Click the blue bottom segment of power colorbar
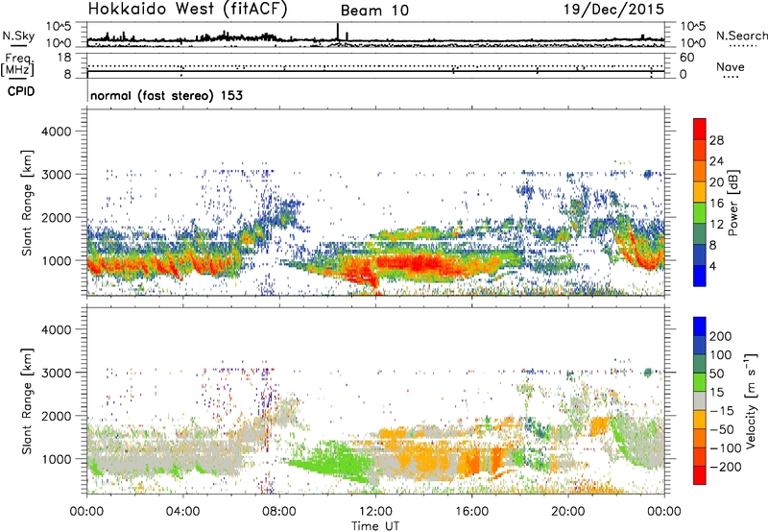 pos(700,276)
